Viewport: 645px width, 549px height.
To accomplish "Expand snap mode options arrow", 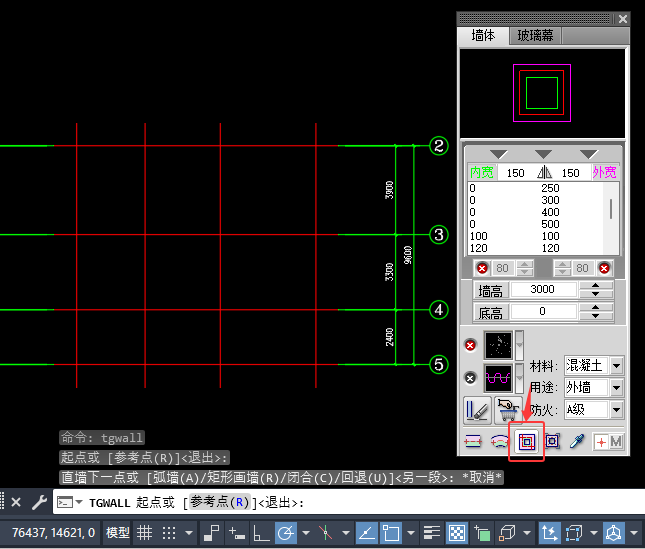I will (x=189, y=533).
